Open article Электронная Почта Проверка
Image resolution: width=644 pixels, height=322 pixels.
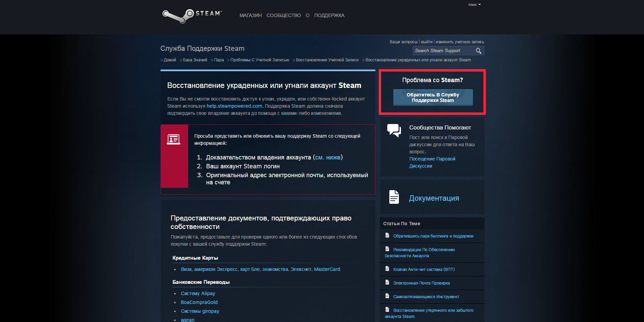point(422,283)
